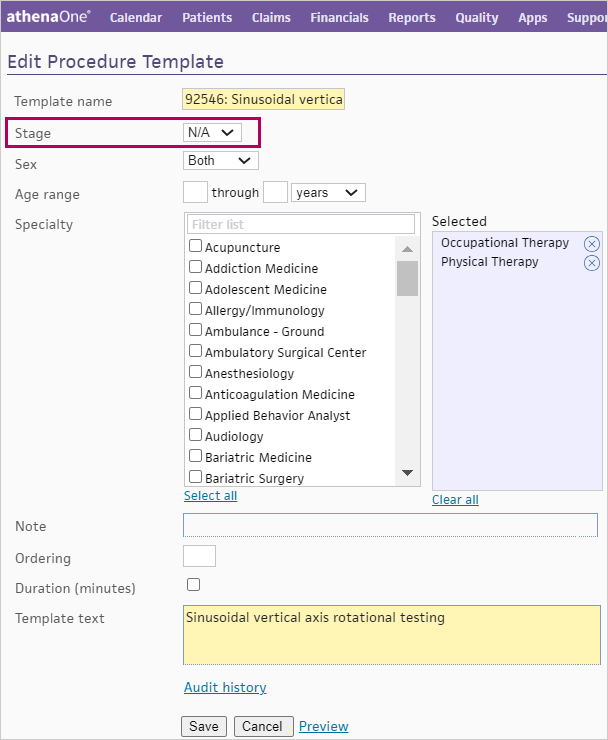
Task: Open the age unit years dropdown
Action: [x=328, y=193]
